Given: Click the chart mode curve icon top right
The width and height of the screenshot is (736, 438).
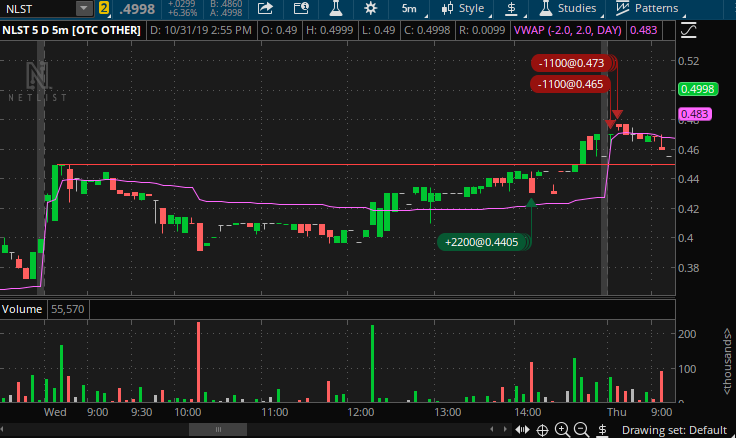Looking at the screenshot, I should 688,31.
